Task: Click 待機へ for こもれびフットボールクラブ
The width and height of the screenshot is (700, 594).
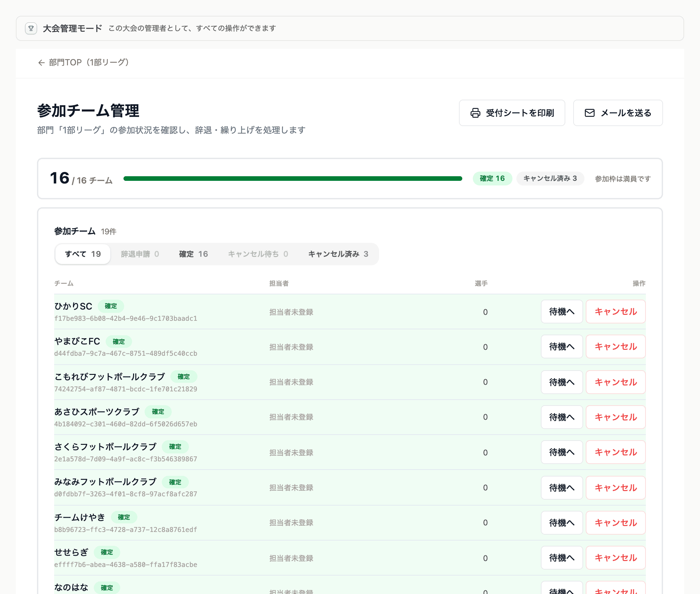Action: coord(562,382)
